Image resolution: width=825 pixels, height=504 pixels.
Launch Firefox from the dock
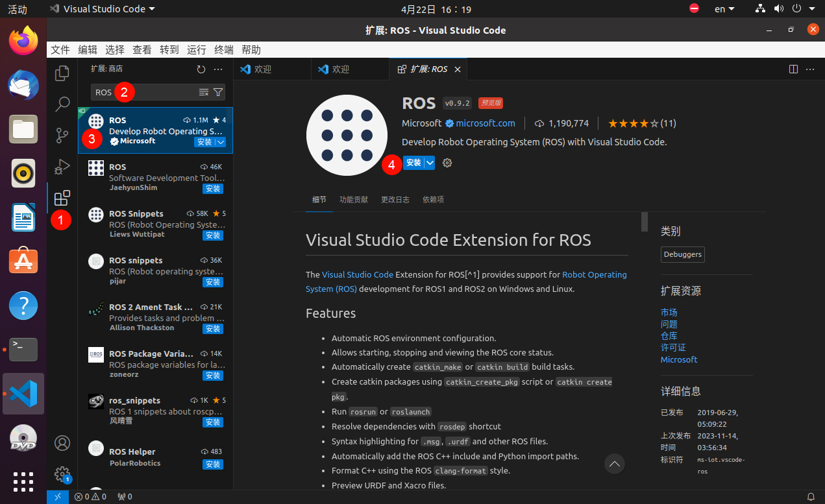coord(23,40)
